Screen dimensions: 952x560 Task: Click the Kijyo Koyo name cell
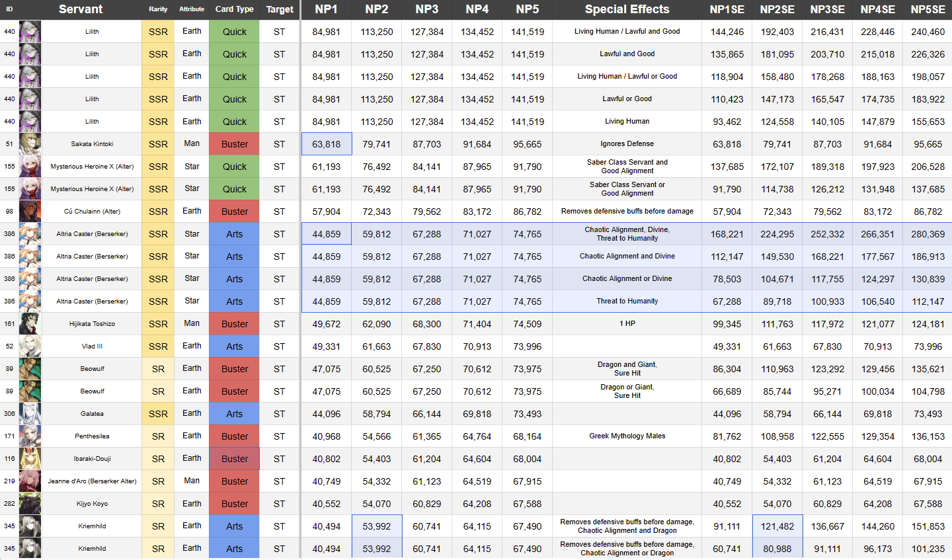pyautogui.click(x=92, y=504)
